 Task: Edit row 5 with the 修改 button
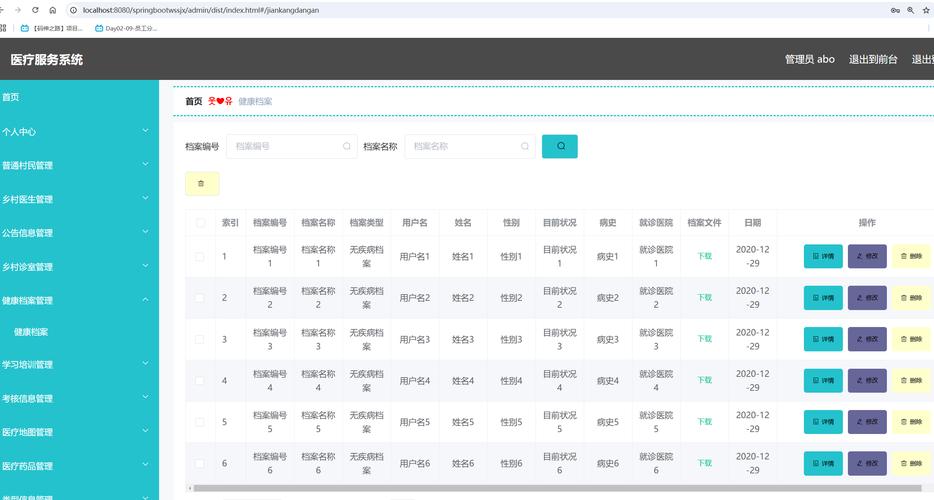[867, 422]
